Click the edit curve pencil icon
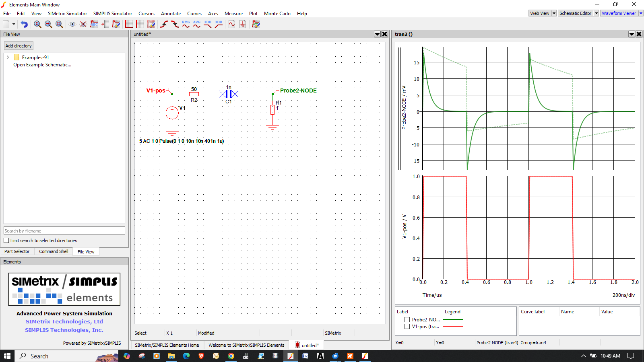The image size is (644, 362). 116,24
